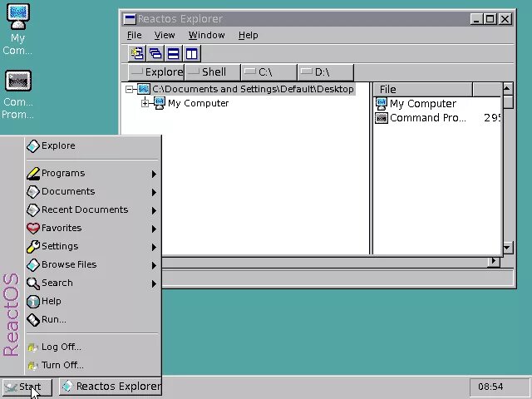Open the Command Prompt desktop icon

pos(18,81)
